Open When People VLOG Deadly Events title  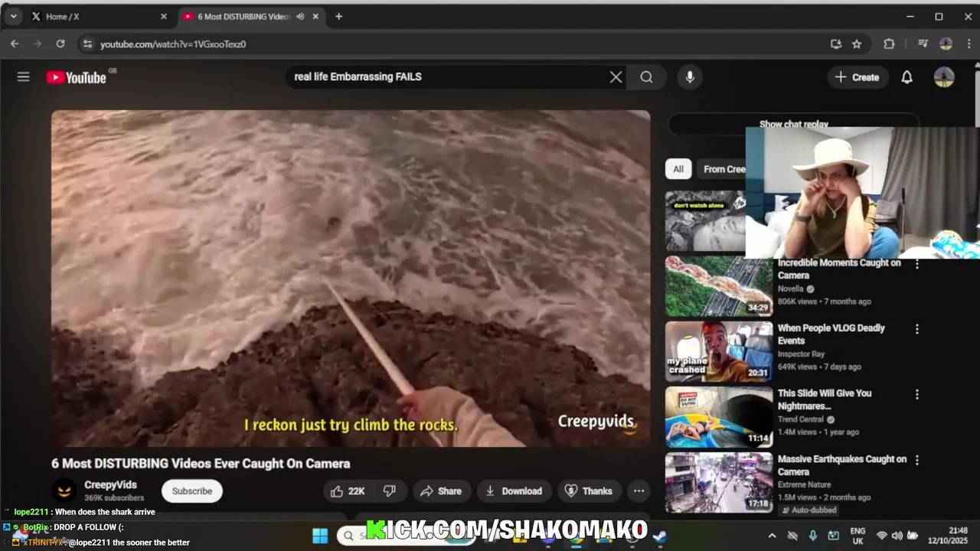point(831,334)
